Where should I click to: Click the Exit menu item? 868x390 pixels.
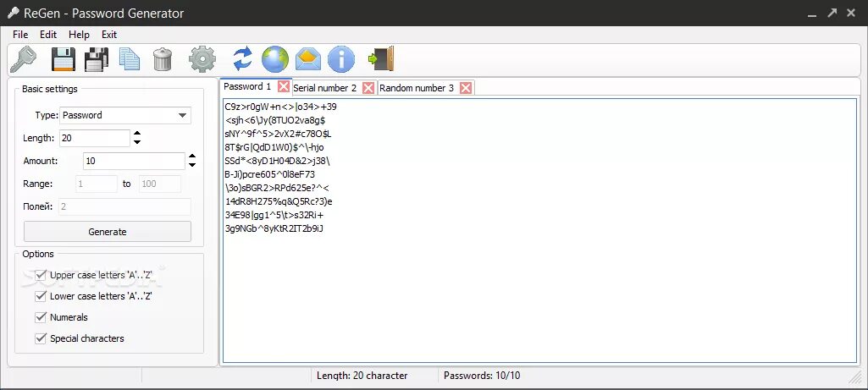109,35
